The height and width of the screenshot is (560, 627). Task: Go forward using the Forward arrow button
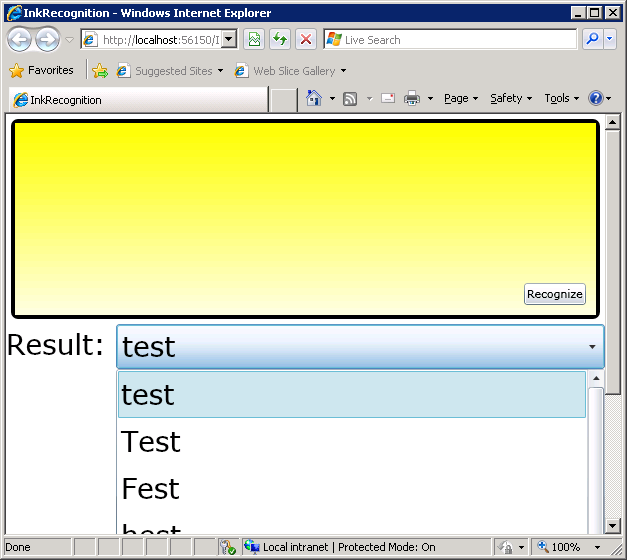point(47,40)
